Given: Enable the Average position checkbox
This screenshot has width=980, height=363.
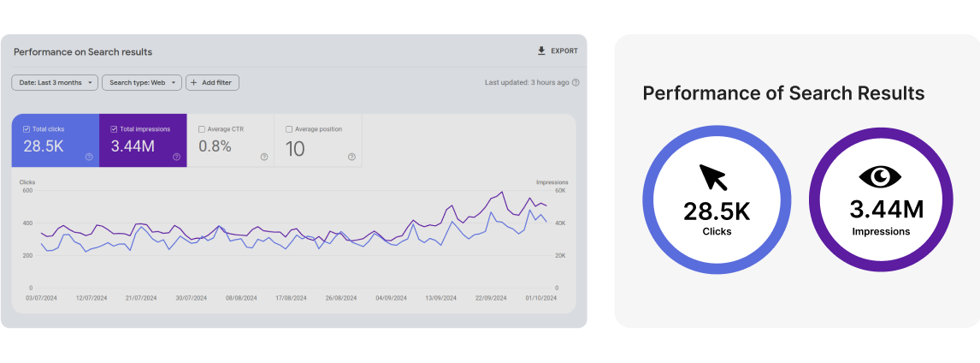Looking at the screenshot, I should [x=289, y=129].
